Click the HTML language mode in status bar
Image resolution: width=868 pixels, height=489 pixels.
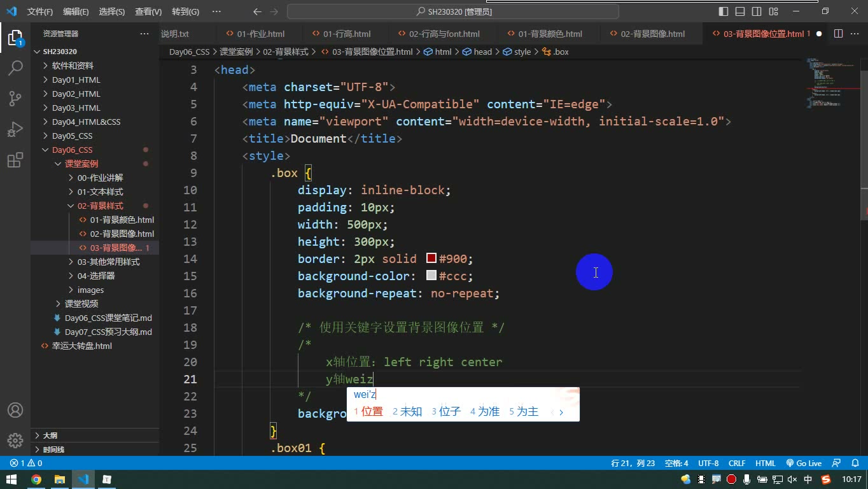(766, 464)
